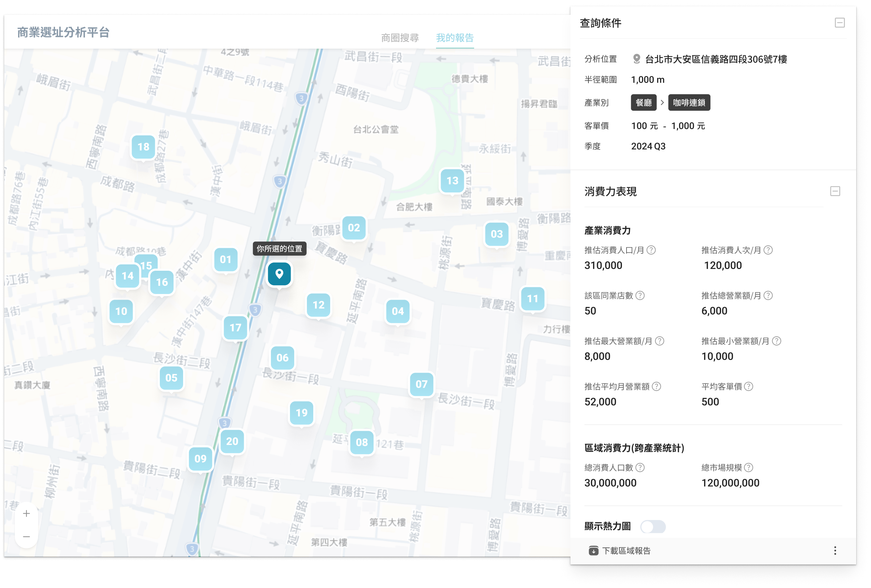
Task: Click map marker 09
Action: coord(200,459)
